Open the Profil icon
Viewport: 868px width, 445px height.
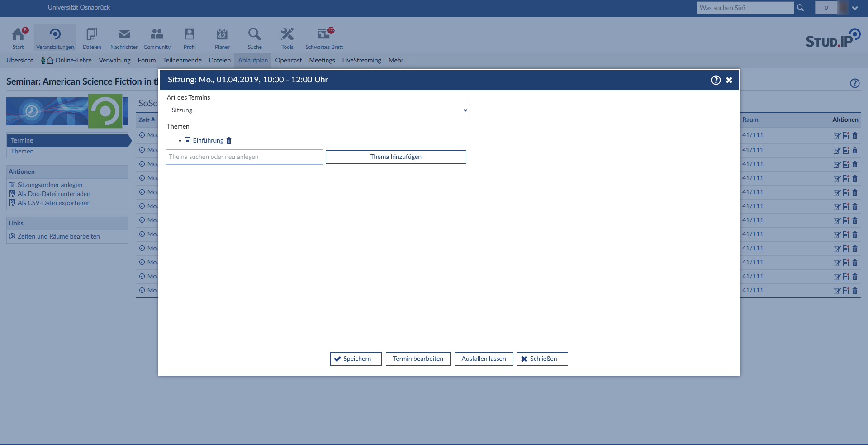190,34
